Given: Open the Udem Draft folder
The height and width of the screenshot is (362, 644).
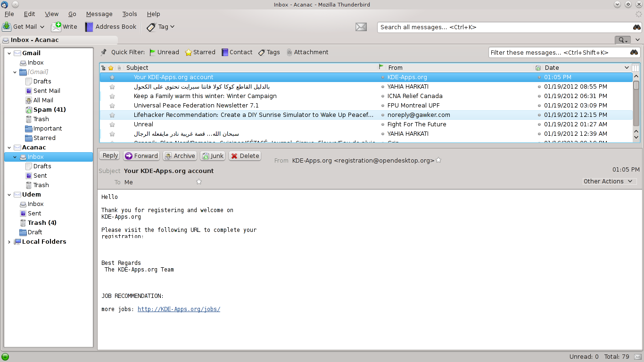Looking at the screenshot, I should (35, 232).
